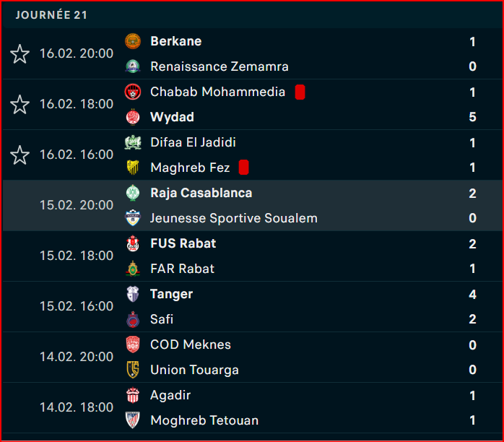Click the Wydad team crest
The width and height of the screenshot is (504, 442).
[133, 117]
